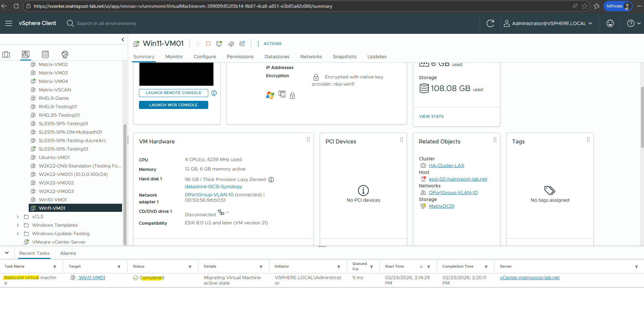644x312 pixels.
Task: Click the Launch Console monitor icon in the toolbar
Action: click(x=219, y=44)
